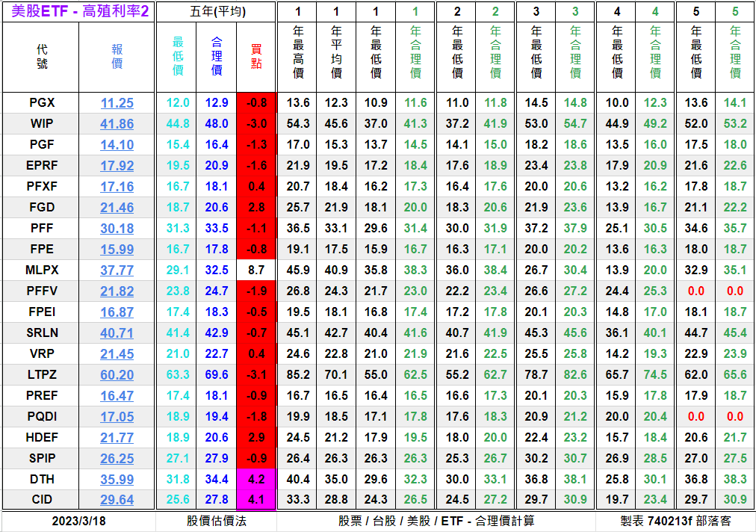Select the PGX ticker cell
This screenshot has width=756, height=532.
coord(42,102)
